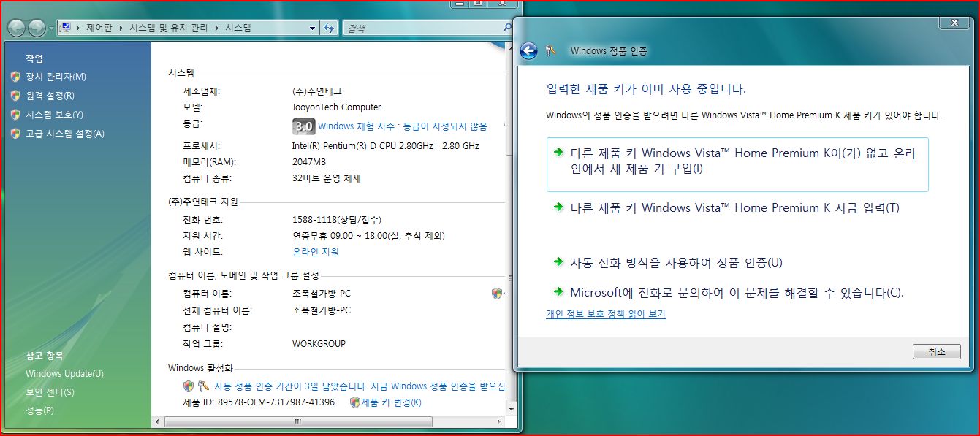This screenshot has width=980, height=436.
Task: Open 원격 설정(R) from the task pane
Action: [50, 96]
